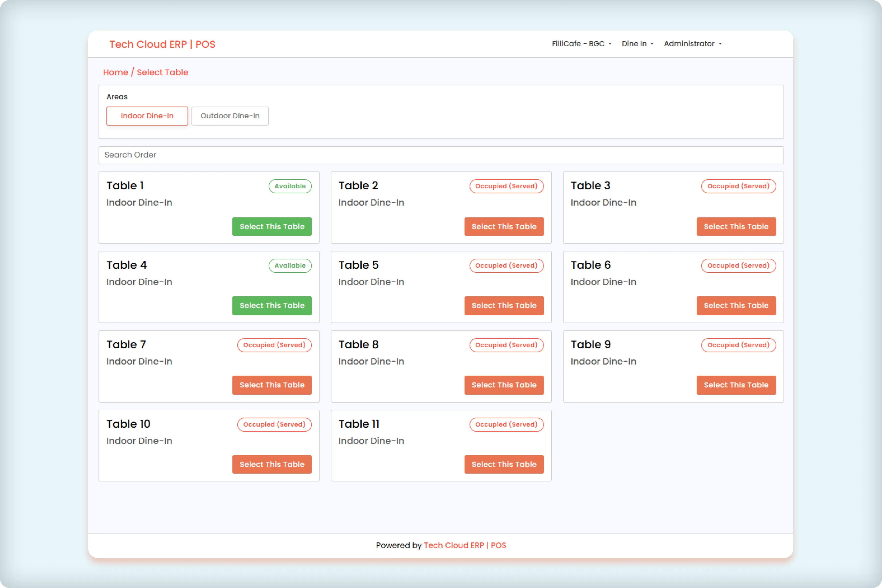The height and width of the screenshot is (588, 882).
Task: Navigate to Home via the breadcrumb
Action: [115, 72]
